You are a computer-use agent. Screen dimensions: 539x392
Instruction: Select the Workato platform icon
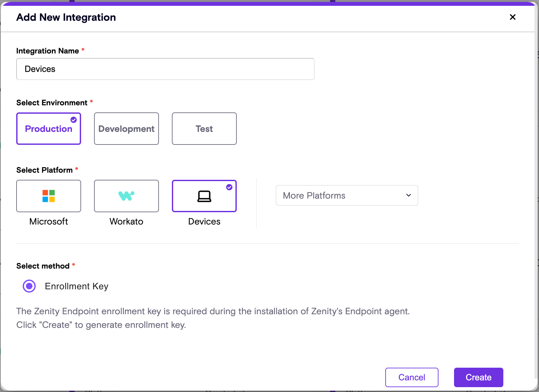coord(126,196)
